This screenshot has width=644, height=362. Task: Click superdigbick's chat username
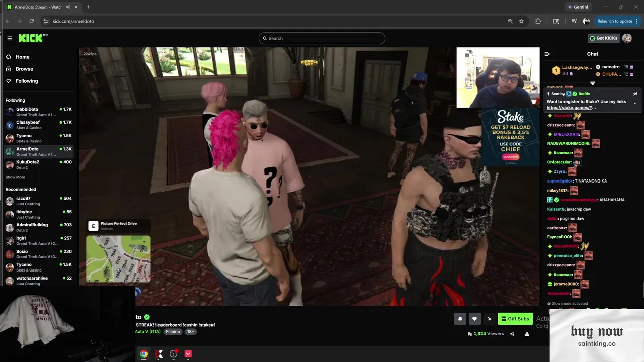(560, 181)
